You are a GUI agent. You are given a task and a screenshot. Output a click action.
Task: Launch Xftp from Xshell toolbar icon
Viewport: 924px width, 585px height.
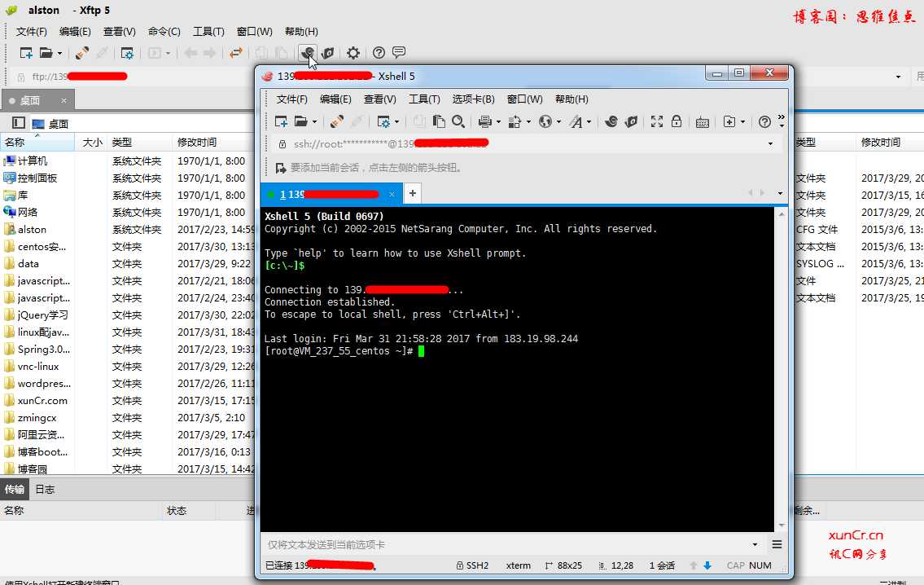tap(631, 121)
